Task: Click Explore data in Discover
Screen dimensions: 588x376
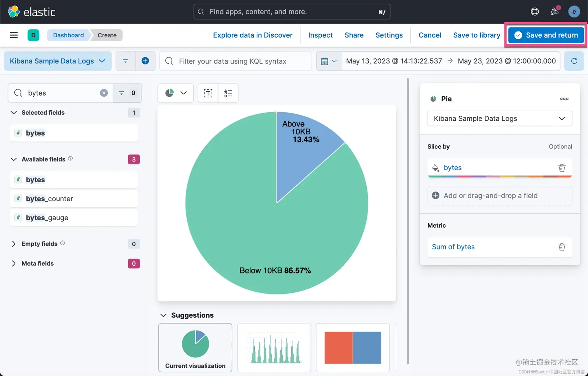Action: [253, 35]
